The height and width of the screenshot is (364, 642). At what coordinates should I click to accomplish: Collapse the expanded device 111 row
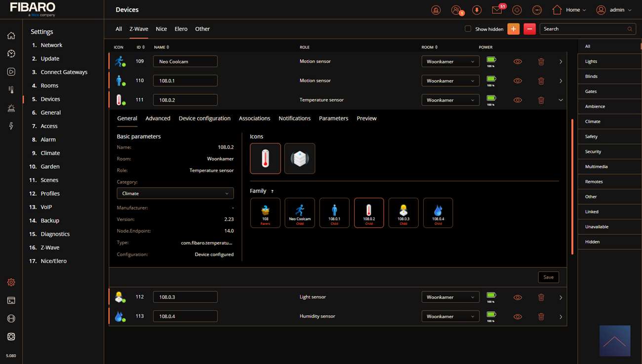pos(561,100)
